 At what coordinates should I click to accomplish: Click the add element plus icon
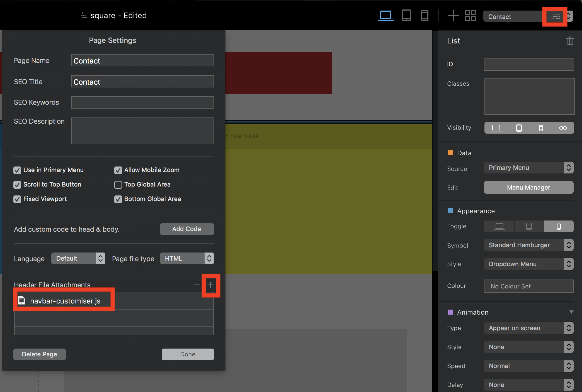pyautogui.click(x=453, y=16)
